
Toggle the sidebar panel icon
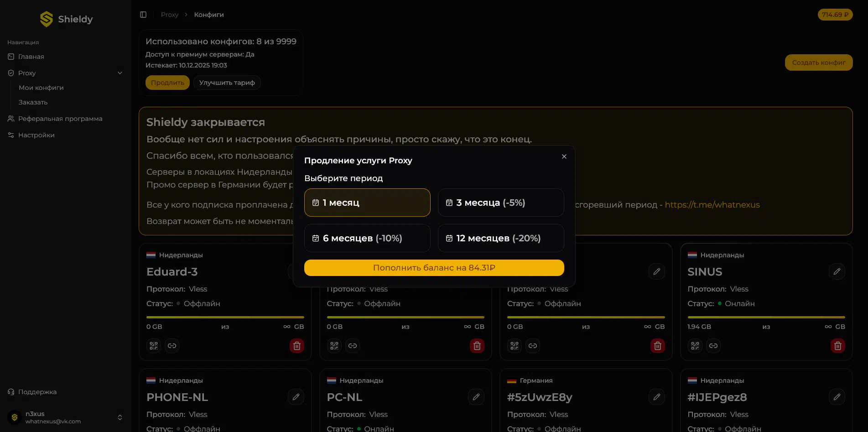point(143,15)
